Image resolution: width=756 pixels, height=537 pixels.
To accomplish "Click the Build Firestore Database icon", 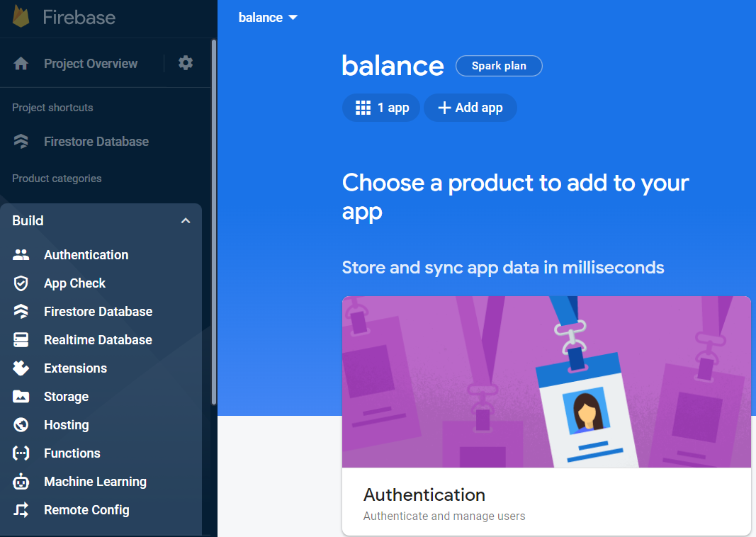I will tap(21, 312).
